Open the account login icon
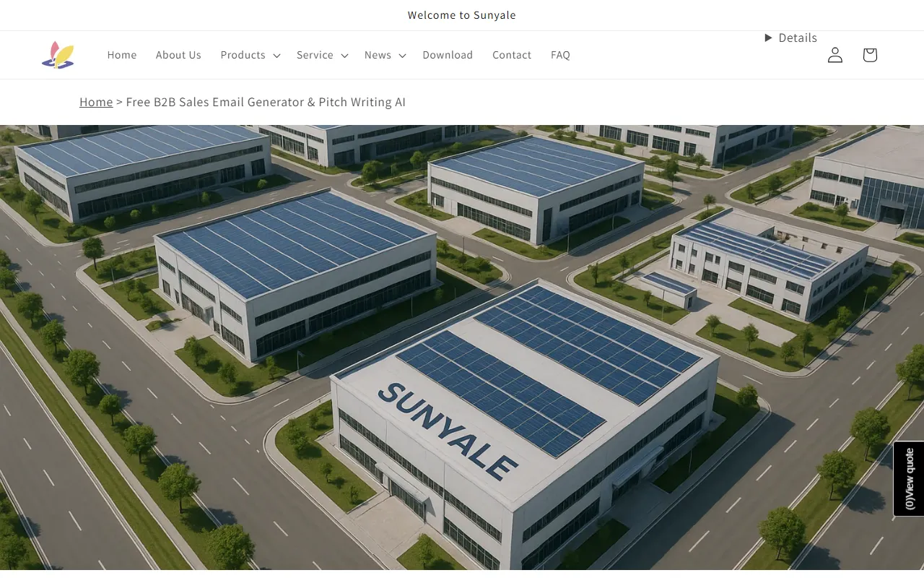 [835, 55]
